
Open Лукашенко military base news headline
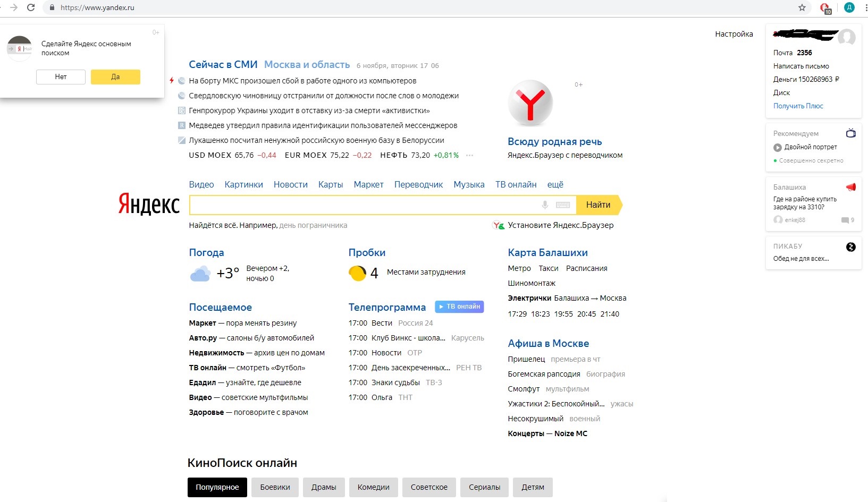click(316, 140)
